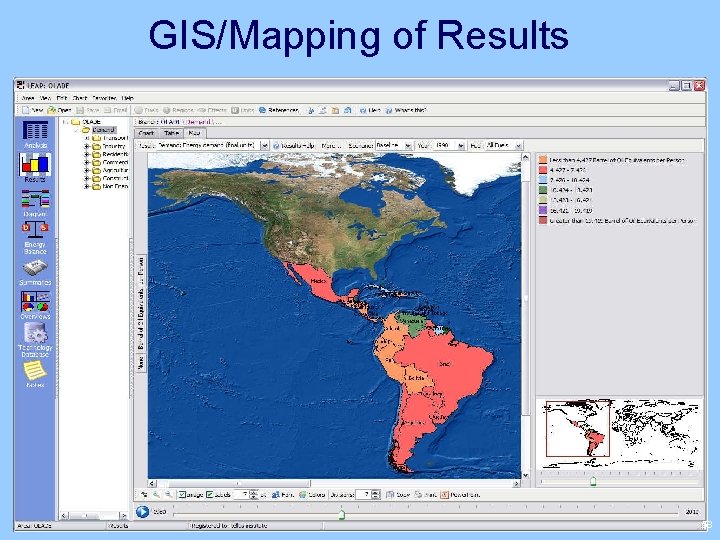Increase the Divisions stepper value
Image resolution: width=720 pixels, height=540 pixels.
(x=376, y=492)
